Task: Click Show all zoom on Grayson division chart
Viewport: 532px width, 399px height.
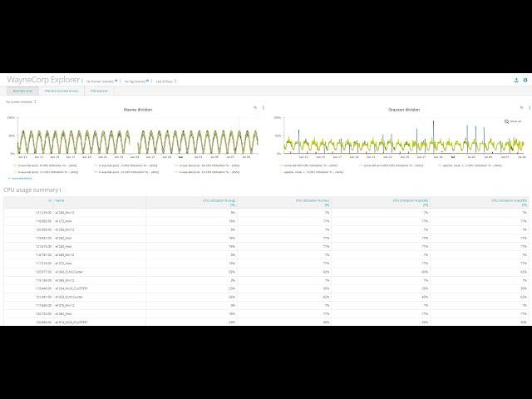Action: (513, 121)
